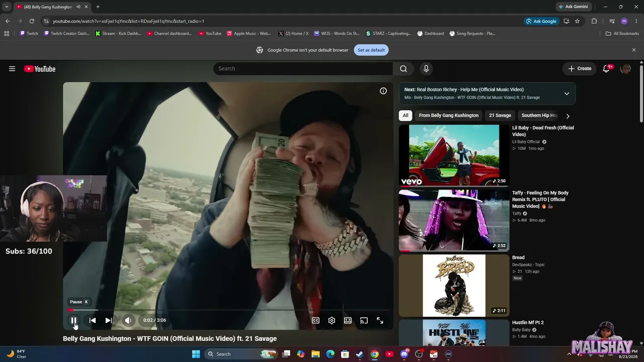Screen dimensions: 644x362
Task: Enter full screen mode on the video
Action: [380, 320]
